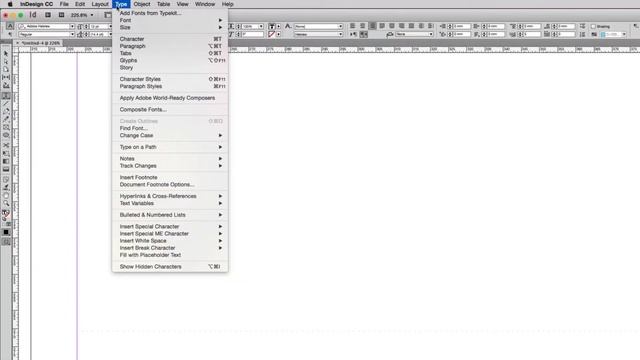Select the Line tool
Image resolution: width=640 pixels, height=360 pixels.
(6, 104)
